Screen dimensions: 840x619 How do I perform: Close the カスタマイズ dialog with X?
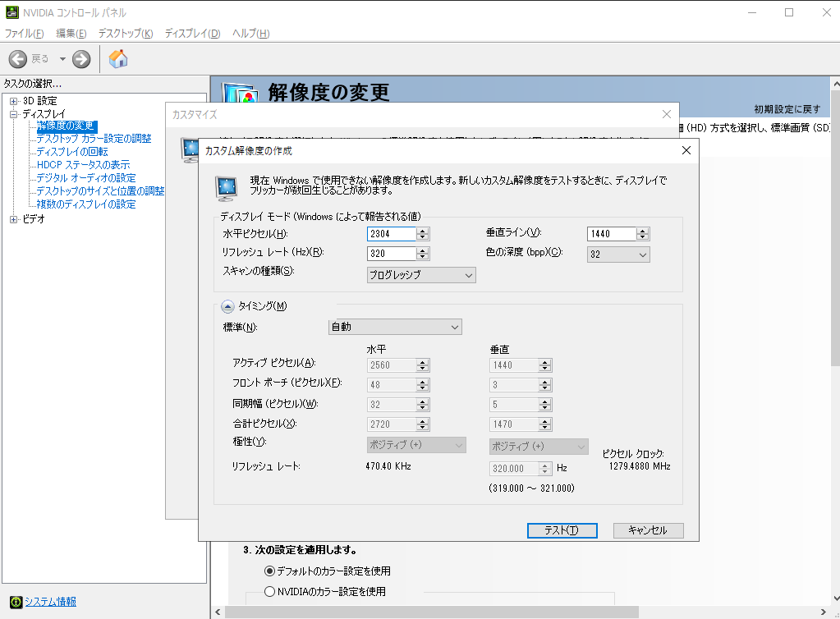pyautogui.click(x=667, y=115)
